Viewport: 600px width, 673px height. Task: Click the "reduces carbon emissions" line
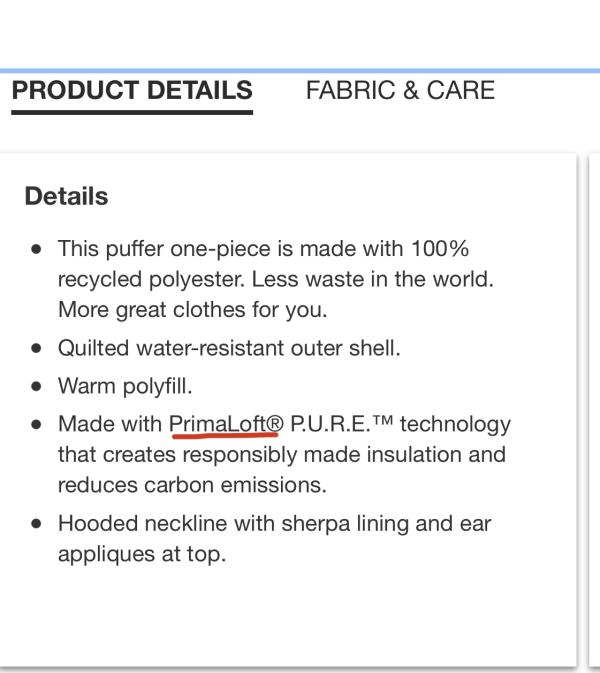[x=192, y=485]
